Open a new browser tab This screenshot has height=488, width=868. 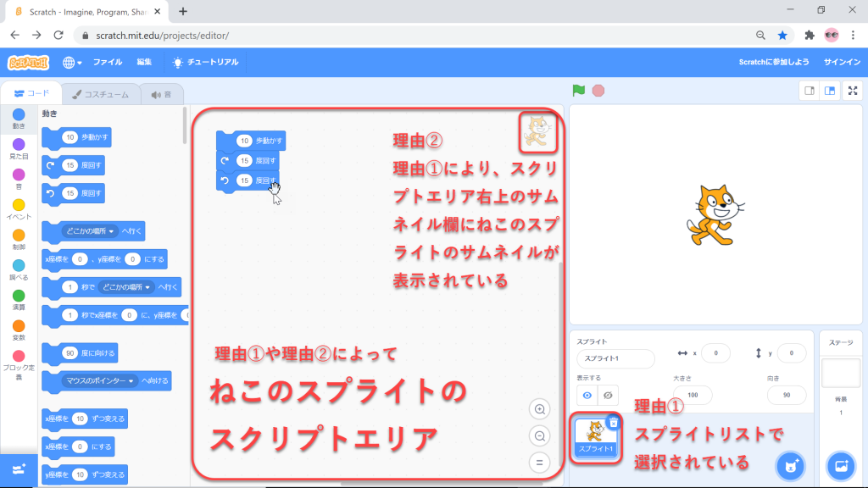click(183, 11)
